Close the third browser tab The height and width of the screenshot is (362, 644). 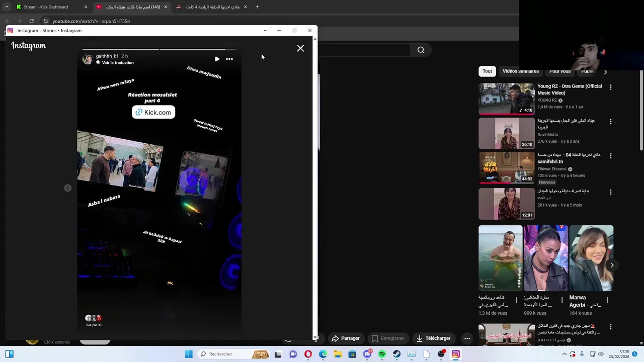click(246, 7)
